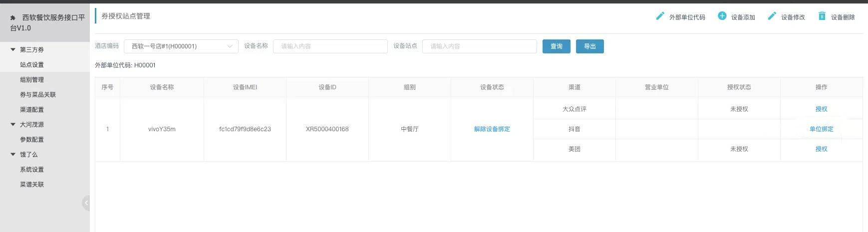Select the 大众点评 channel cell
This screenshot has width=868, height=232.
point(575,109)
